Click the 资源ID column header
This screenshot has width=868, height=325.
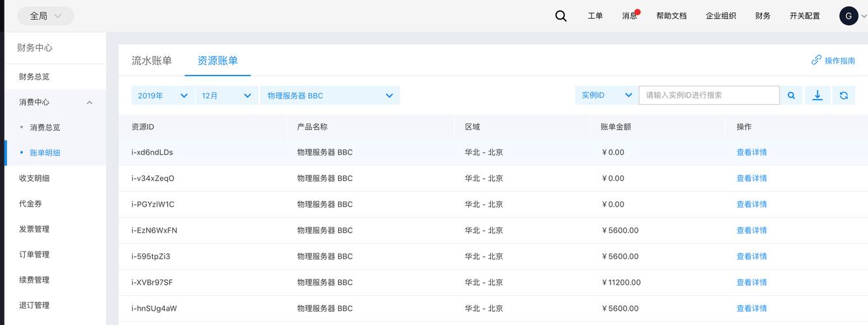[x=142, y=127]
